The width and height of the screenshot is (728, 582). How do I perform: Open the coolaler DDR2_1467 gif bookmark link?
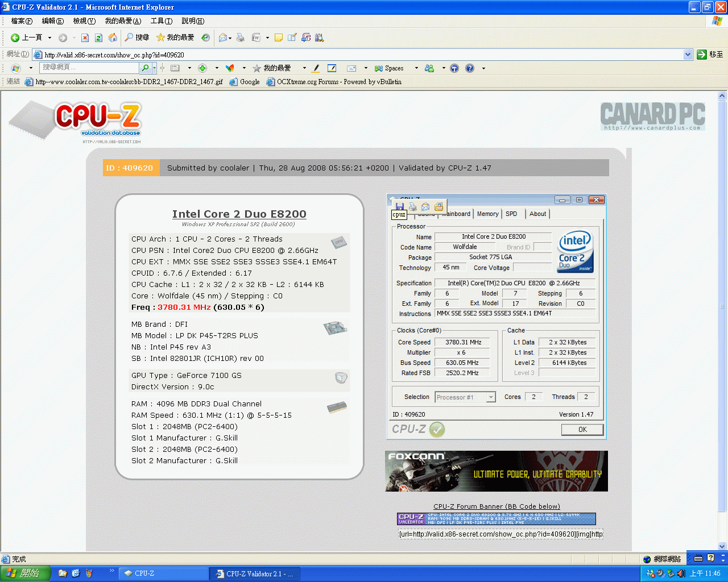[123, 82]
